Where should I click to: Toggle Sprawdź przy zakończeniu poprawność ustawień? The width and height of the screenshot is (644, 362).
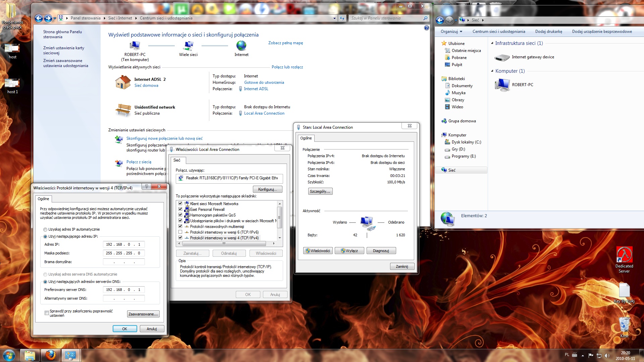pyautogui.click(x=47, y=313)
